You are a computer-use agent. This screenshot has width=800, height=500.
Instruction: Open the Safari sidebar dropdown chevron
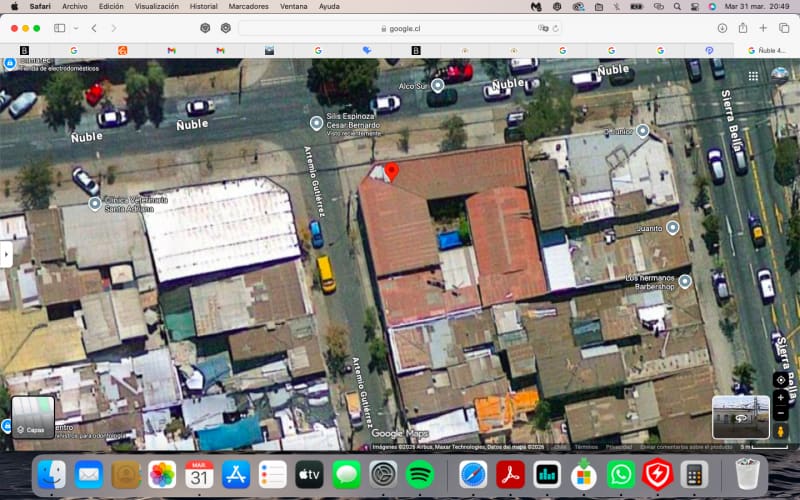(76, 28)
